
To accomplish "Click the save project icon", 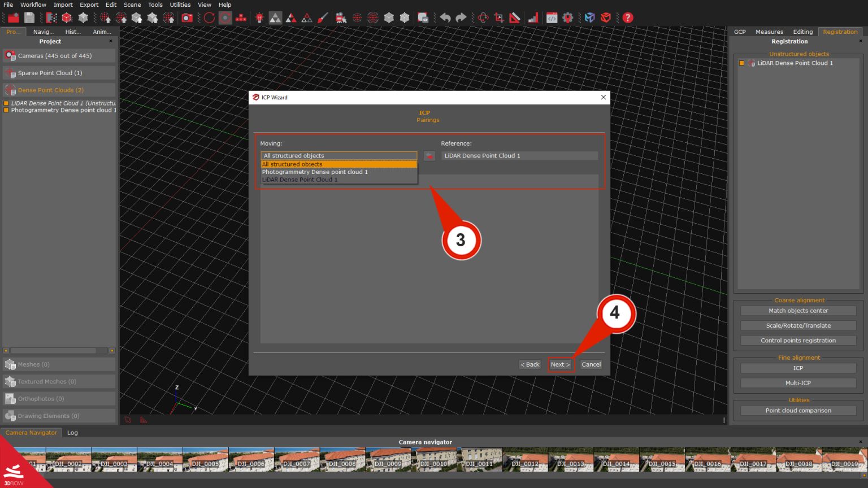I will (x=29, y=18).
